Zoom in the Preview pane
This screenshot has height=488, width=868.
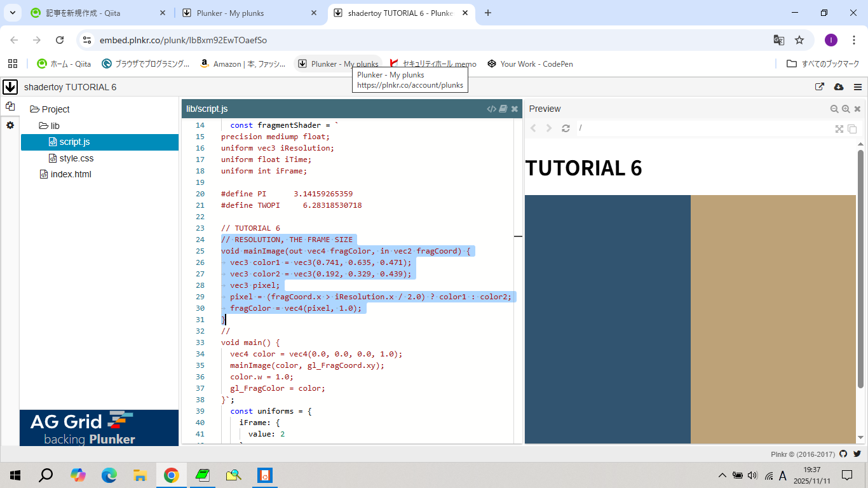pos(846,109)
